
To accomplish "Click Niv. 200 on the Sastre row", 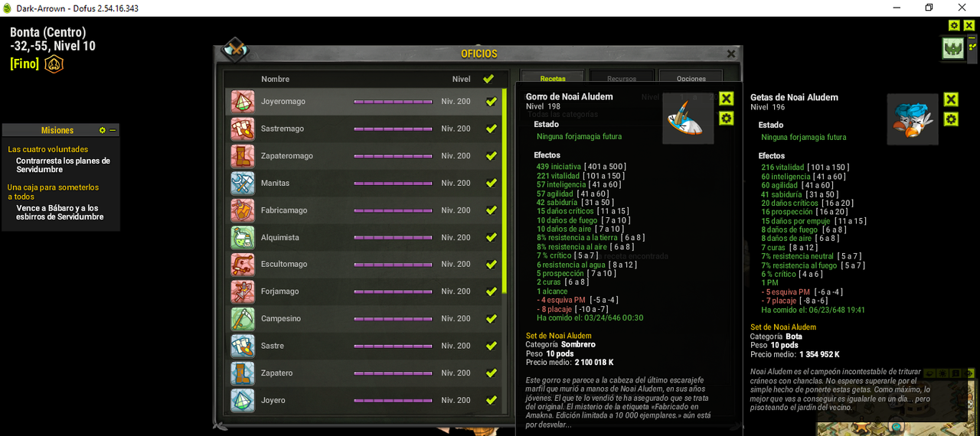I will point(456,346).
